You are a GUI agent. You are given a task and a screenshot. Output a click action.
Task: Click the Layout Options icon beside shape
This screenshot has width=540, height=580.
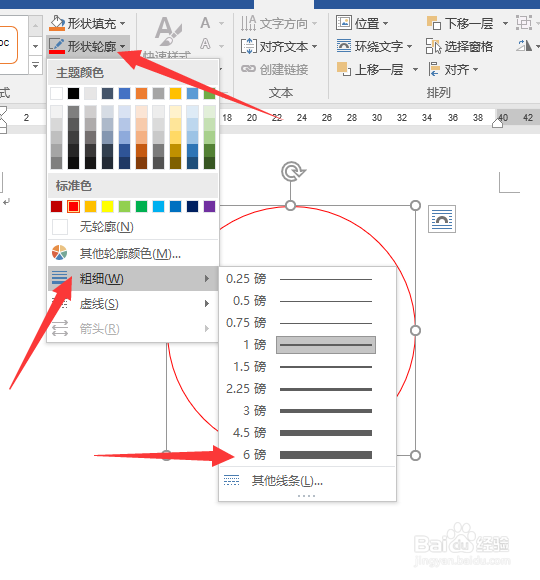click(442, 219)
